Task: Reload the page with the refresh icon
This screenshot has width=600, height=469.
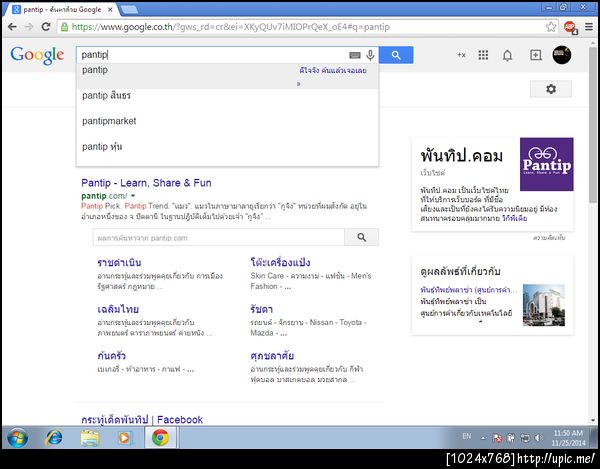Action: coord(46,27)
